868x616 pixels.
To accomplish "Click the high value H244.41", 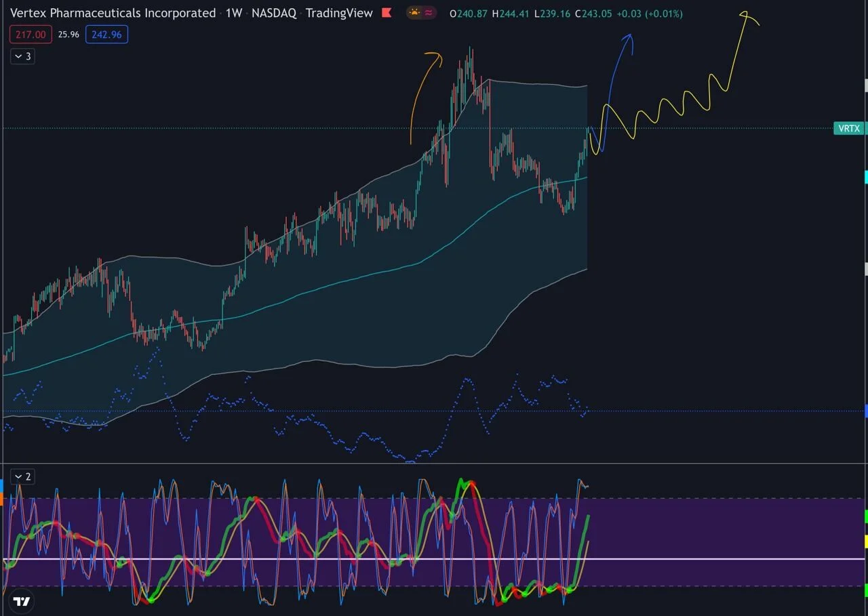I will pyautogui.click(x=511, y=14).
